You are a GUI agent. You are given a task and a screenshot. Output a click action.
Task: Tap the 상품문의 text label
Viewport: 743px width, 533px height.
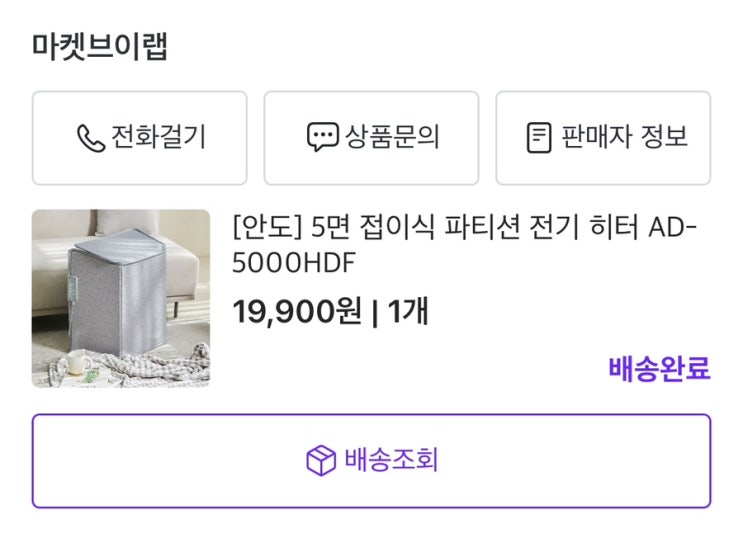pos(392,137)
